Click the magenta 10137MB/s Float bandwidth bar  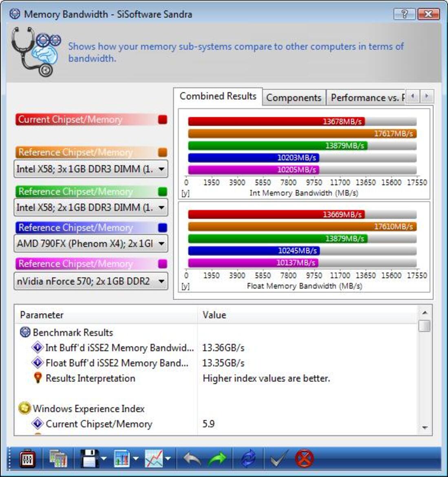point(253,262)
